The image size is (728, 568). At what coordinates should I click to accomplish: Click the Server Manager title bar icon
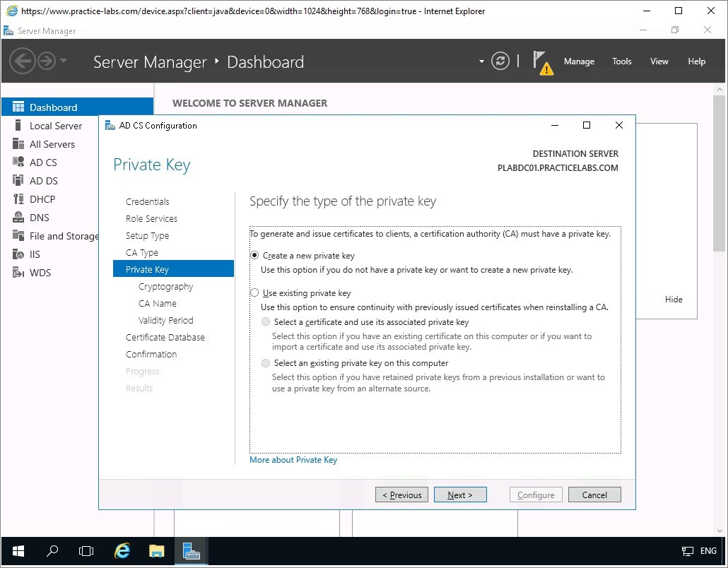tap(8, 30)
